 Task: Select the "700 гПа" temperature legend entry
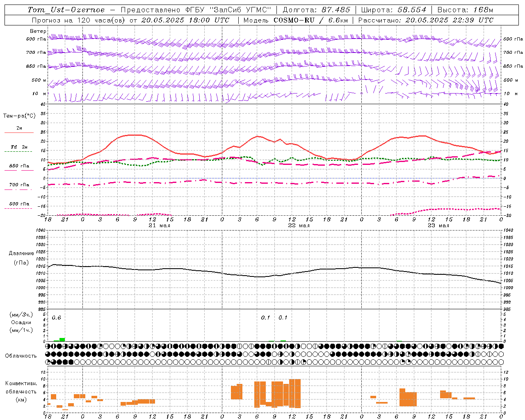pos(19,185)
